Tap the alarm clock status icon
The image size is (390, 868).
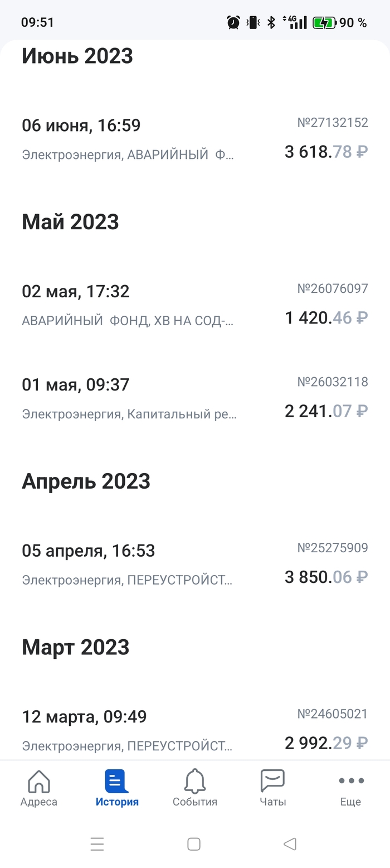point(233,23)
